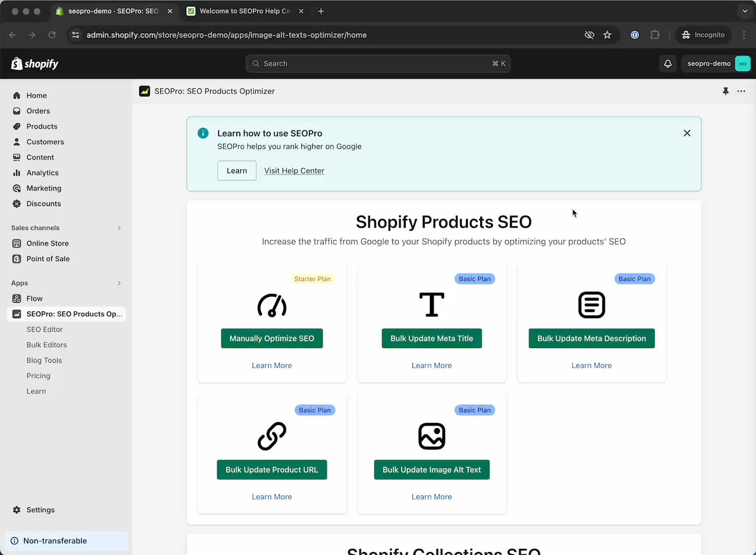
Task: Click the Home sidebar icon
Action: tap(17, 96)
